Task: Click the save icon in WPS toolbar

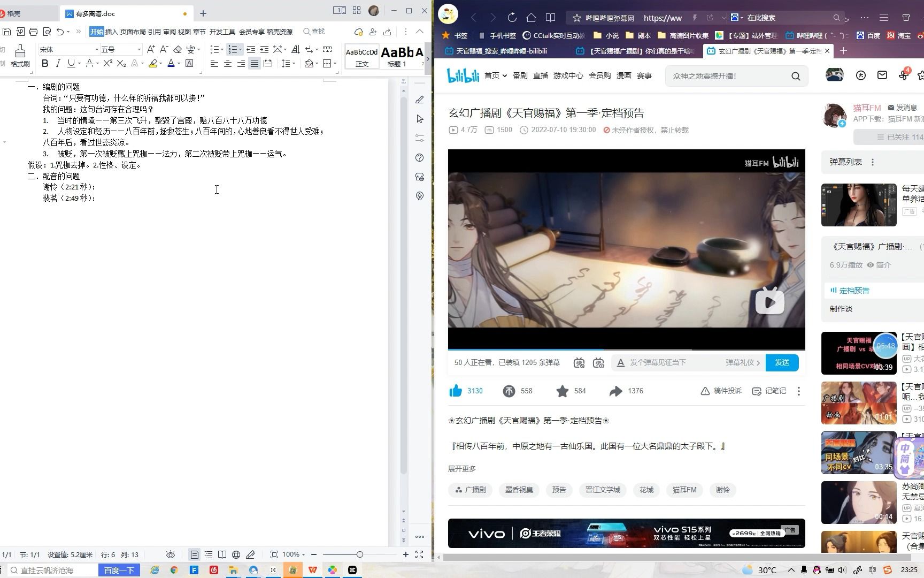Action: (x=7, y=32)
